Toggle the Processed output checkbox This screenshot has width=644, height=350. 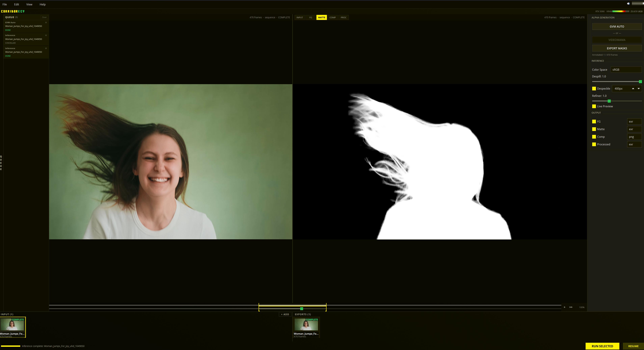(594, 144)
